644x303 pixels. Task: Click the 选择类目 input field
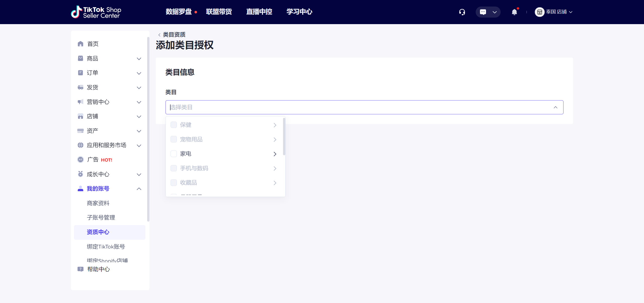coord(352,107)
